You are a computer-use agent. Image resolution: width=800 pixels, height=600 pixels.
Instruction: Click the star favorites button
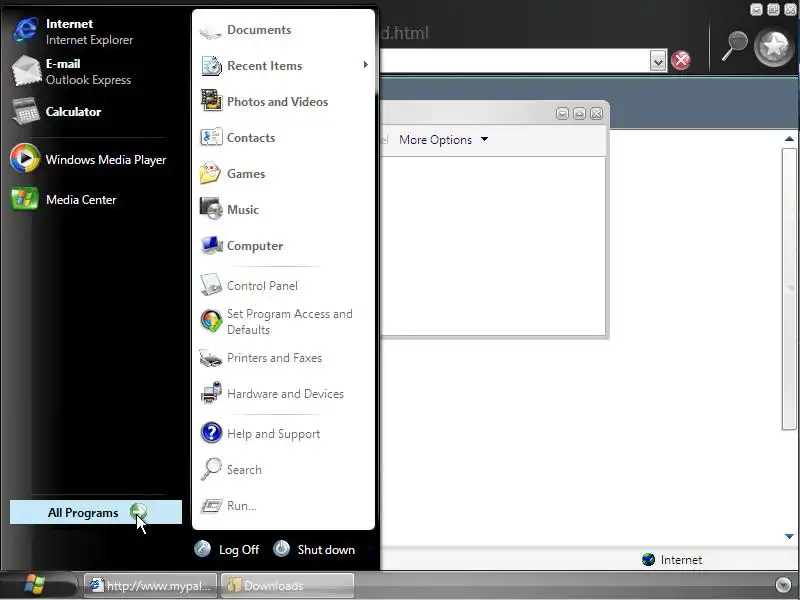tap(774, 47)
